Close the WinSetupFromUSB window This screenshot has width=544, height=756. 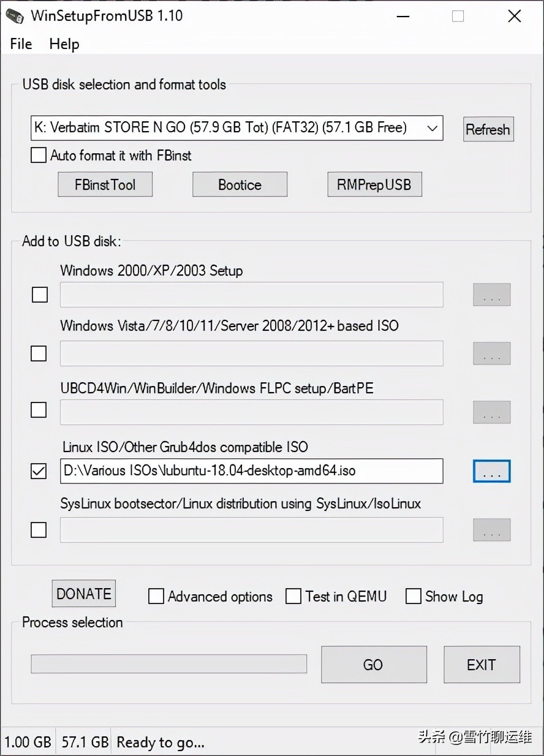(515, 17)
